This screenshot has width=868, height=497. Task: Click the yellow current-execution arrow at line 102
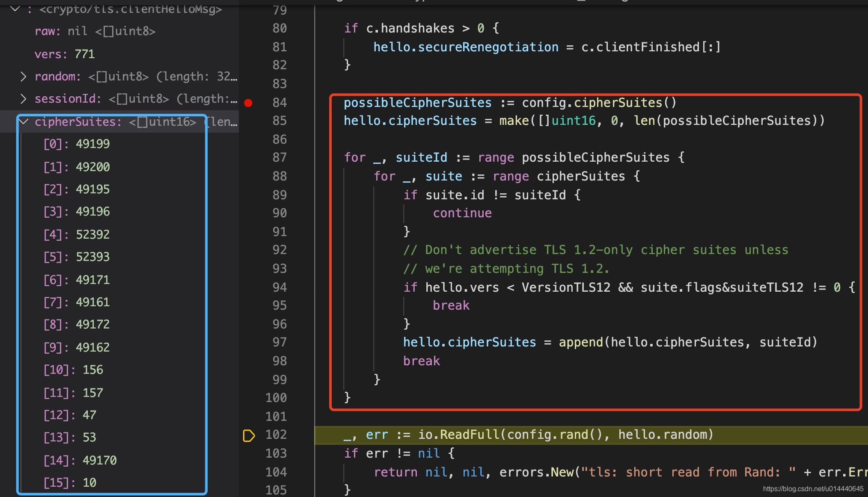[x=249, y=435]
